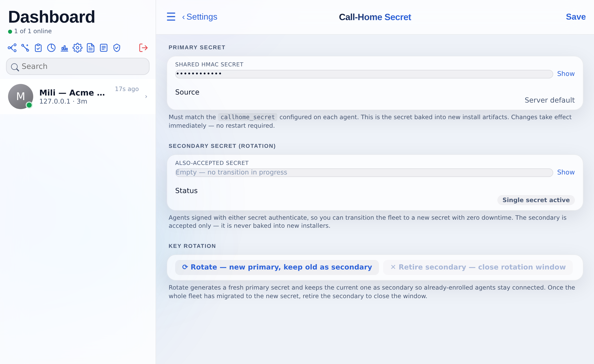Viewport: 594px width, 364px height.
Task: Click the '127.0.0.1 · 3m' agent details
Action: [63, 101]
